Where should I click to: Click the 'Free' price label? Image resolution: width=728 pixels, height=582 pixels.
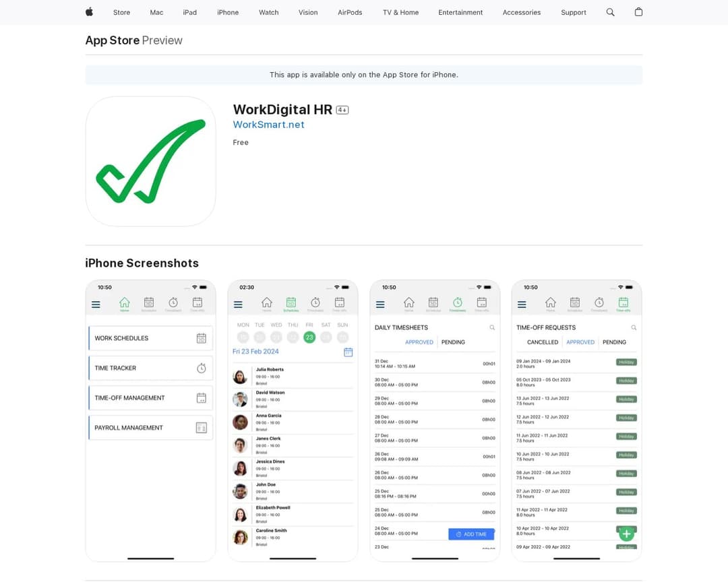coord(241,143)
